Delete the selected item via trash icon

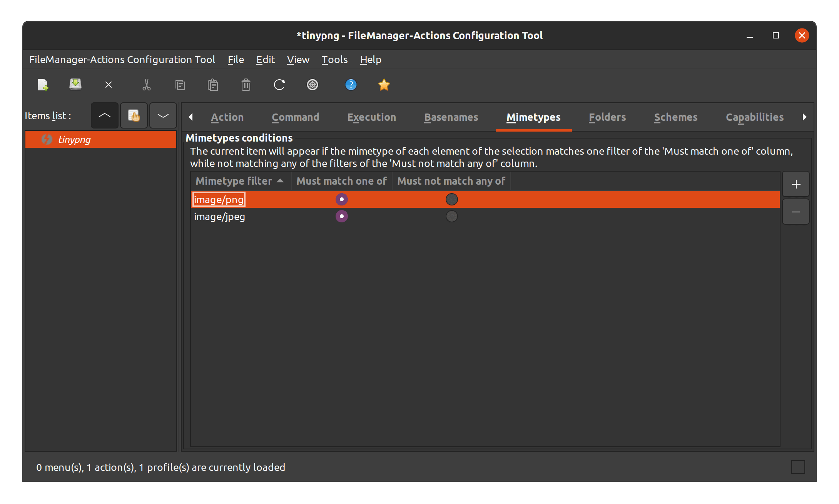[x=246, y=85]
